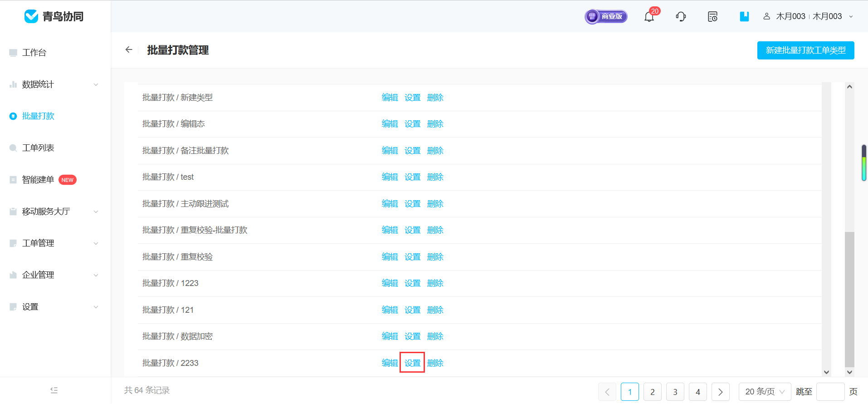Click the outer page scrollbar thumb
This screenshot has height=404, width=868.
coord(849,300)
